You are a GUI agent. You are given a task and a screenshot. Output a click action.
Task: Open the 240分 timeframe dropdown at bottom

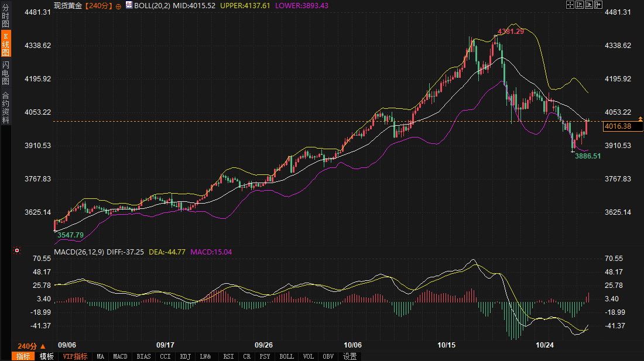click(32, 346)
